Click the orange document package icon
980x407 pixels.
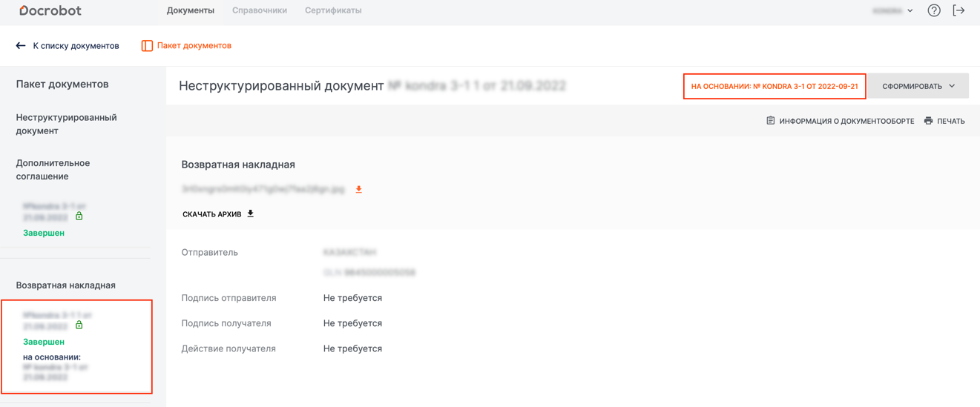pyautogui.click(x=147, y=46)
